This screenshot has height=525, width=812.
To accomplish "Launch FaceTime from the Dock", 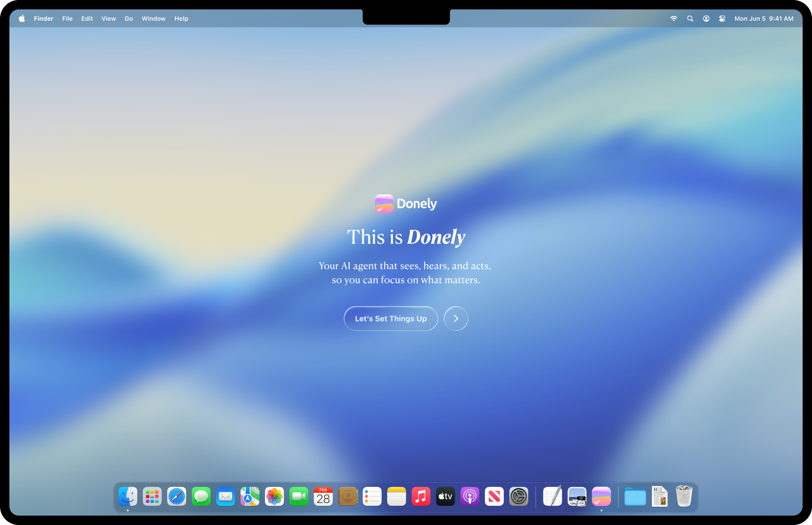I will click(x=299, y=496).
